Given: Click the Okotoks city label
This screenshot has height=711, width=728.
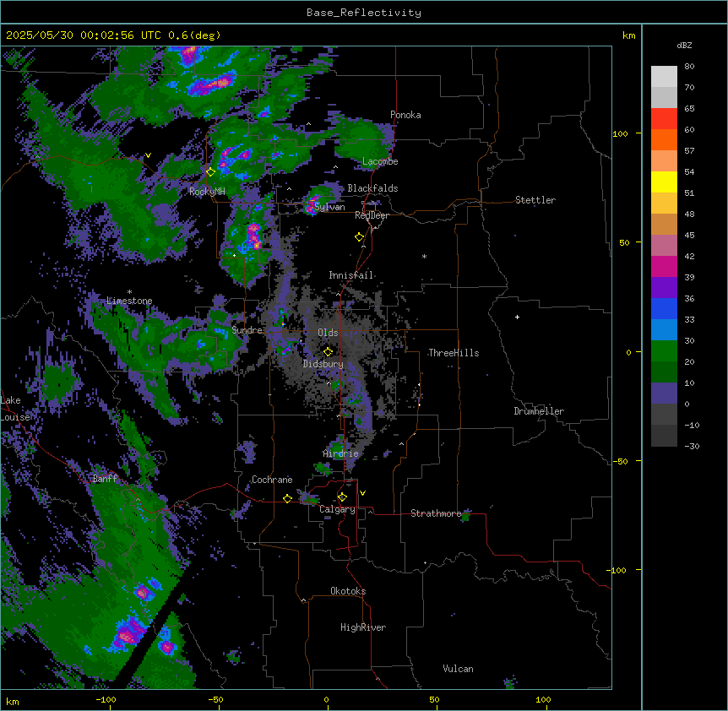Looking at the screenshot, I should tap(348, 591).
